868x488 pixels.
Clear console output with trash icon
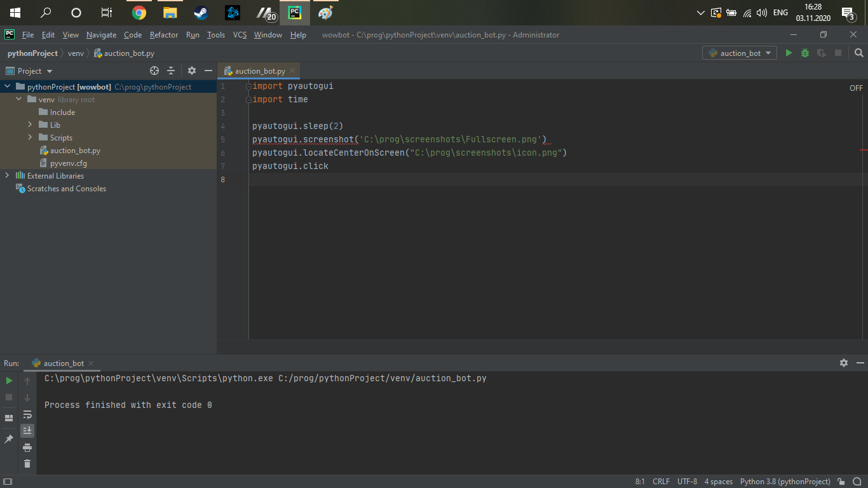click(x=27, y=464)
